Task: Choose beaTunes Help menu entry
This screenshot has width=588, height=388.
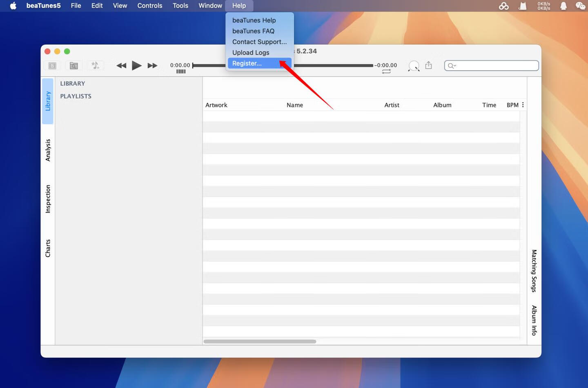Action: (259, 20)
